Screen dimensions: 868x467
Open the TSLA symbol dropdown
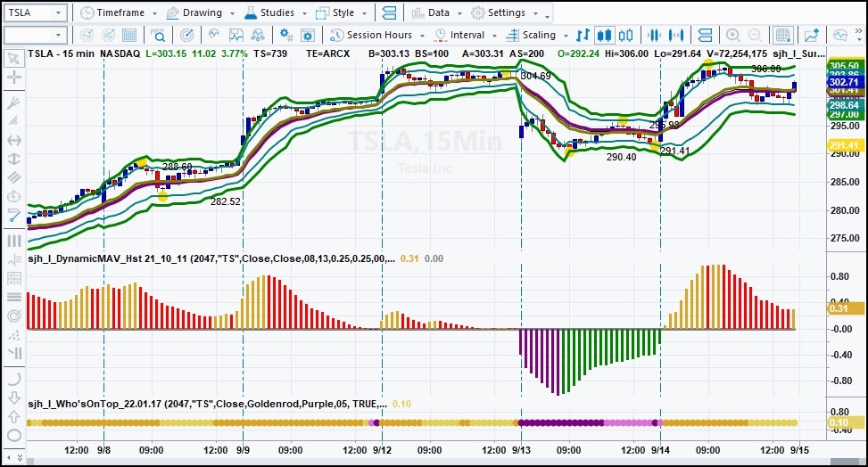tap(58, 12)
